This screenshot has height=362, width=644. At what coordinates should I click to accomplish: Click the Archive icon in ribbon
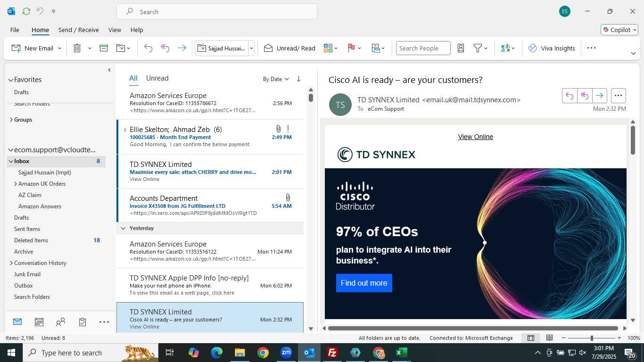[104, 48]
